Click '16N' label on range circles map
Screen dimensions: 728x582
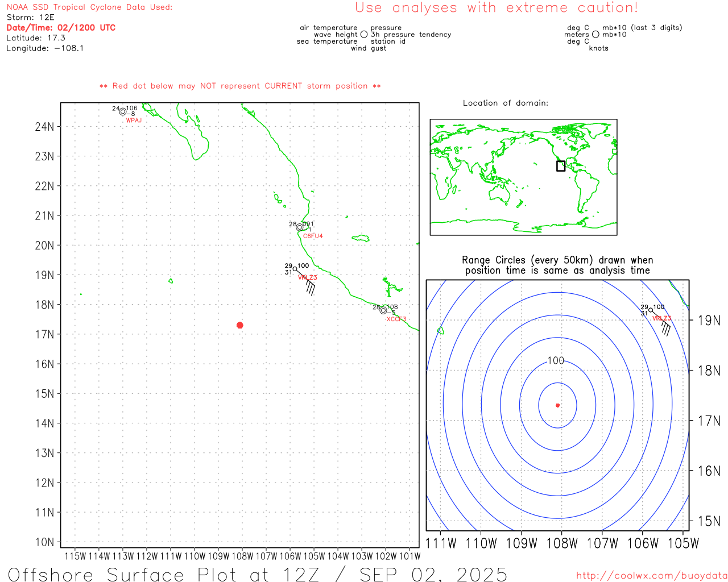pyautogui.click(x=709, y=471)
